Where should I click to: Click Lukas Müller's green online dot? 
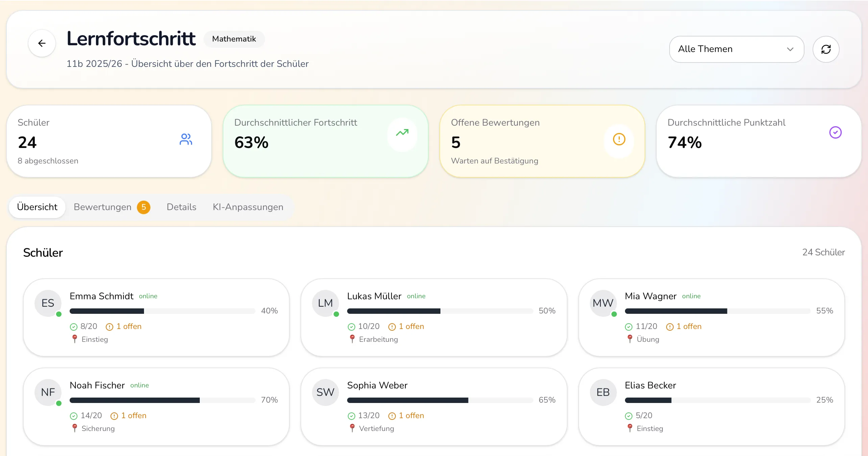[x=337, y=314]
